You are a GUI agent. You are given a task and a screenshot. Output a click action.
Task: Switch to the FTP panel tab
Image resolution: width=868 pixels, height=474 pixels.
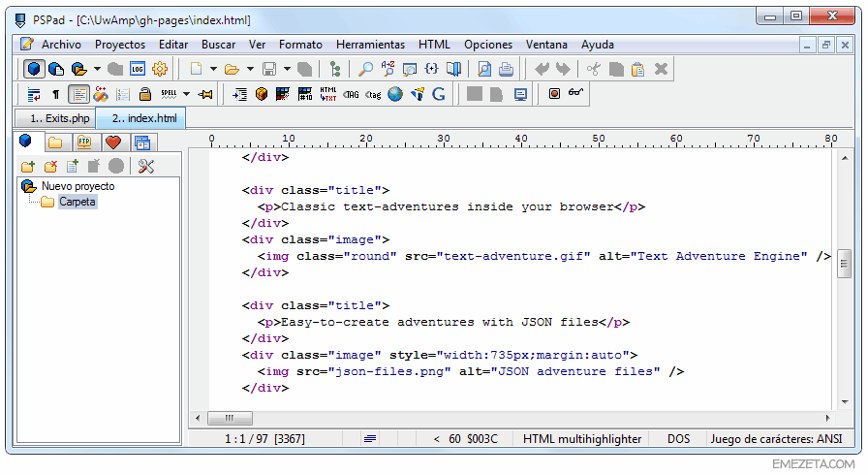[x=84, y=142]
